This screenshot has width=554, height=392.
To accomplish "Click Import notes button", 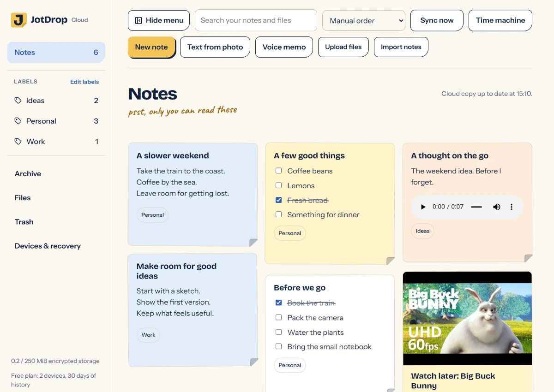I will click(x=401, y=47).
